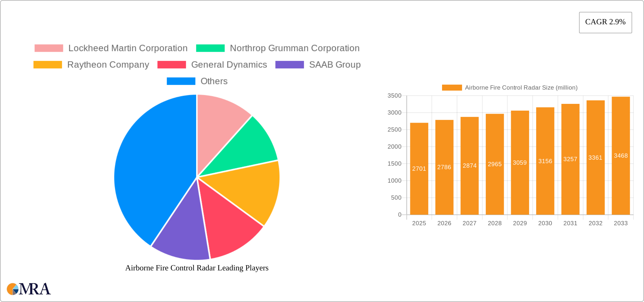Select the Northrop Grumman Corporation legend label
This screenshot has width=644, height=302.
point(295,48)
